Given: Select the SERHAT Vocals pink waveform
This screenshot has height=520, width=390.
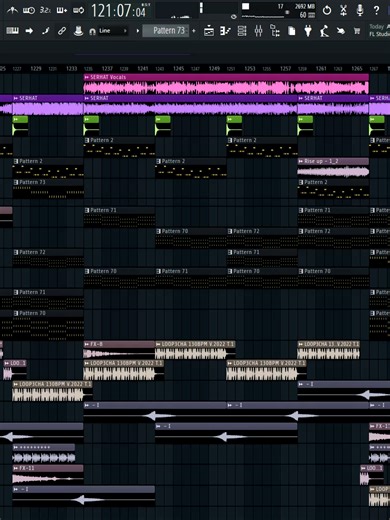Looking at the screenshot, I should (226, 88).
